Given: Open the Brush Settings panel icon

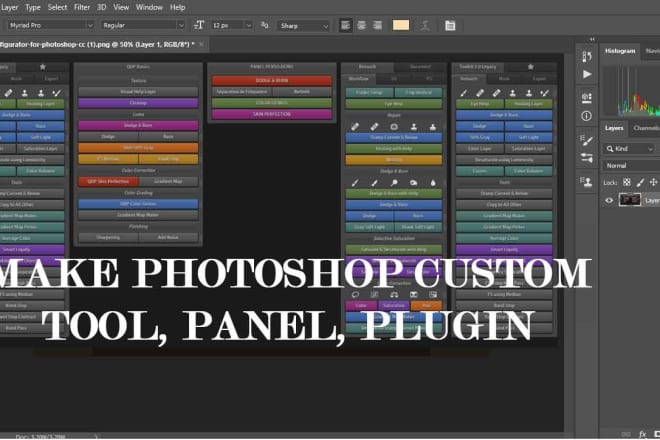Looking at the screenshot, I should (x=586, y=140).
